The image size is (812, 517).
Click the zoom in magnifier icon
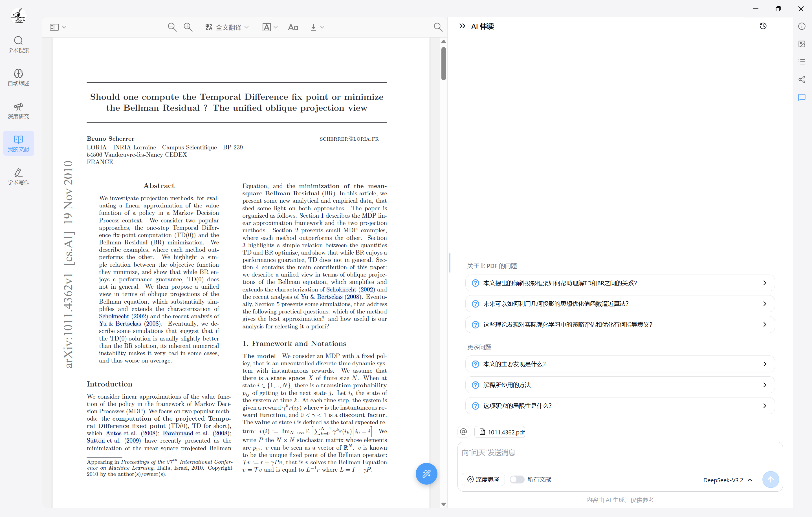188,27
